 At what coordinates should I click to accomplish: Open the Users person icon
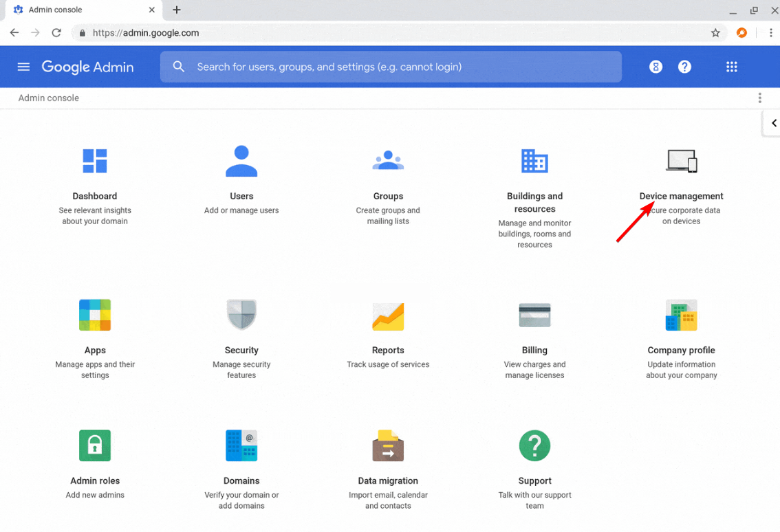pos(241,161)
